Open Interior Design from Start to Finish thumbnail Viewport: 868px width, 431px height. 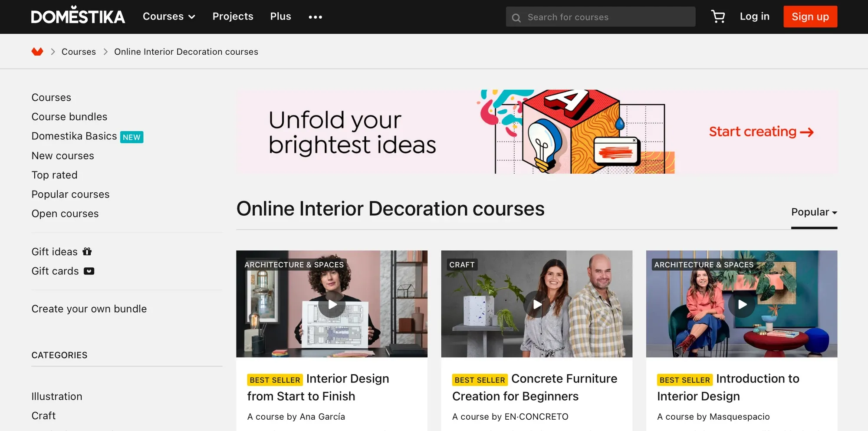(x=332, y=304)
